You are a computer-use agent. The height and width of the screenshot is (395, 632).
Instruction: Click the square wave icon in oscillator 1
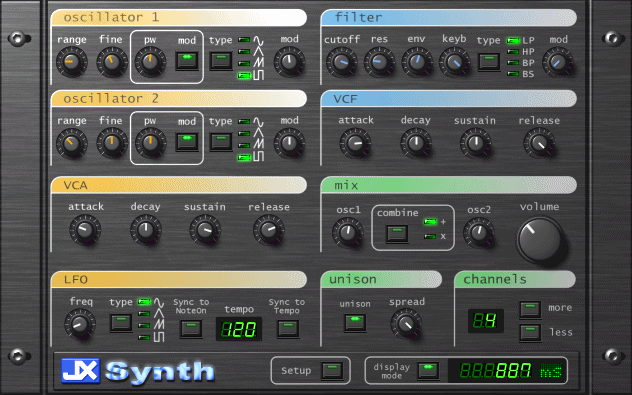258,75
